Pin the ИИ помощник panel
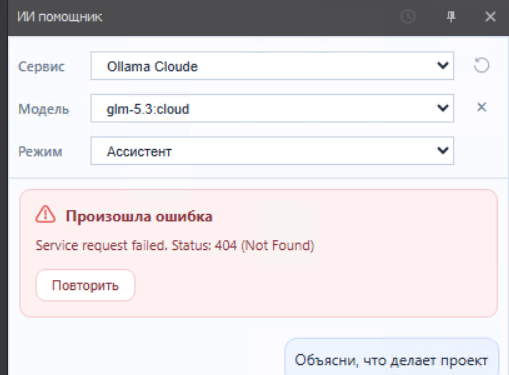 (451, 16)
